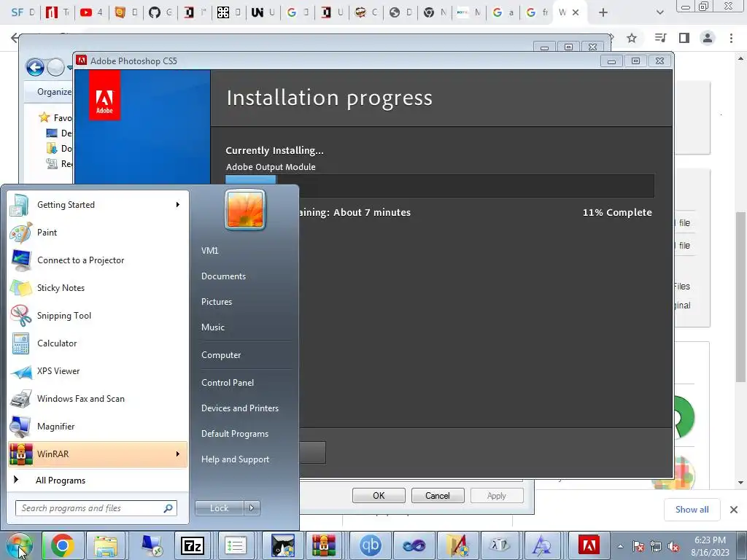The width and height of the screenshot is (747, 560).
Task: Click '11% Complete' status text
Action: pyautogui.click(x=617, y=213)
